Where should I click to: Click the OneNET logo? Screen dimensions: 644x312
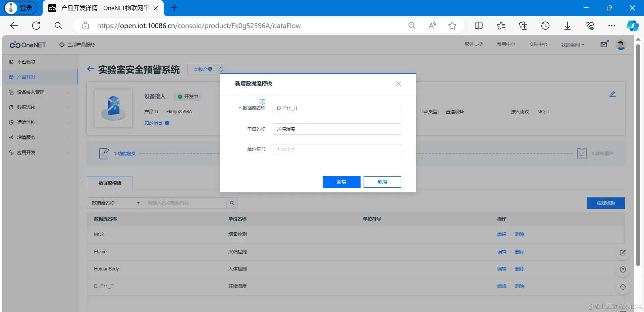[x=28, y=45]
